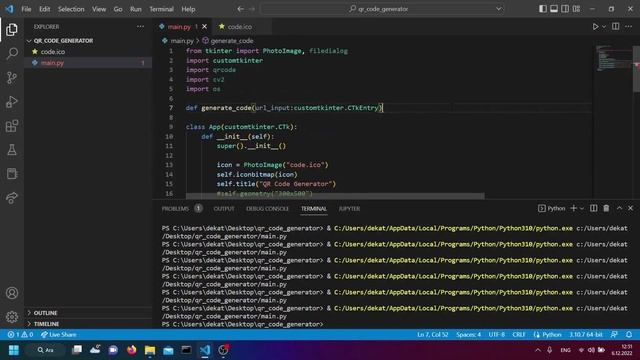Split the editor to the right

pyautogui.click(x=616, y=27)
